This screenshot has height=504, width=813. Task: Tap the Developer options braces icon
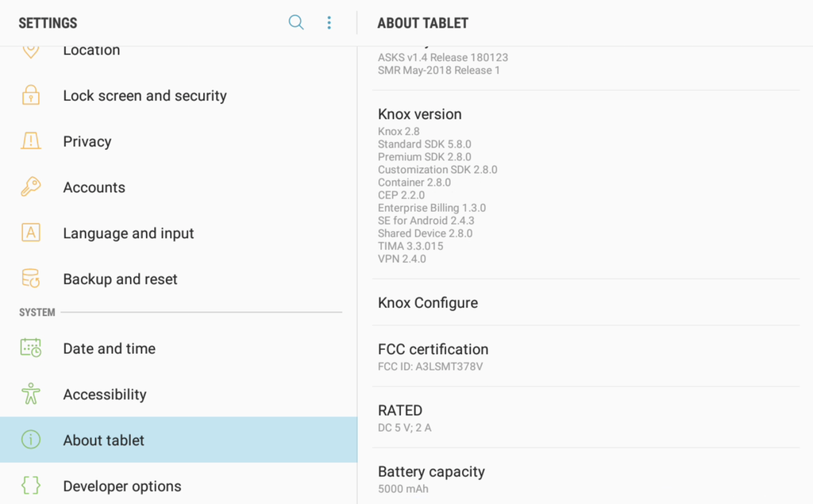tap(32, 486)
